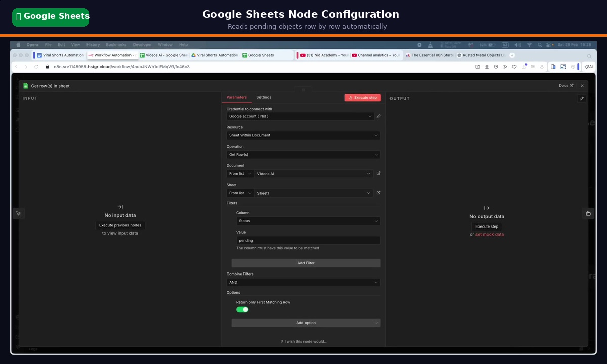Screen dimensions: 607x364
Task: Click the Opera snapshot camera icon
Action: (x=487, y=67)
